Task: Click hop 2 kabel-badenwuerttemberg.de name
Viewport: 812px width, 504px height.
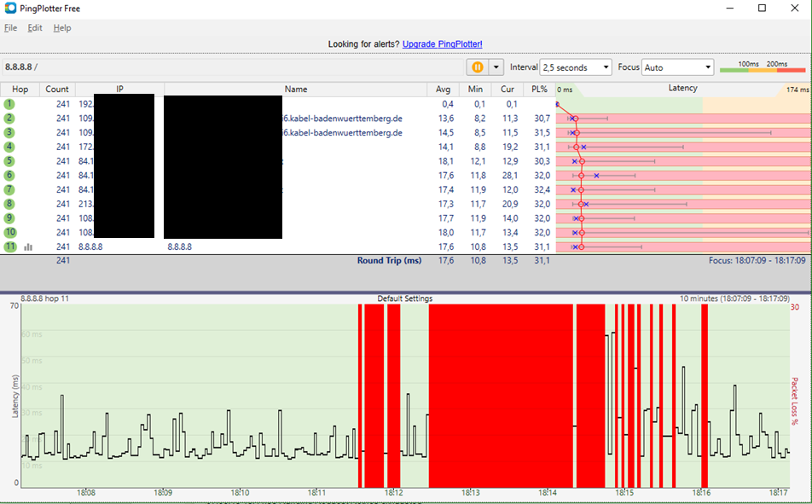Action: (x=342, y=119)
